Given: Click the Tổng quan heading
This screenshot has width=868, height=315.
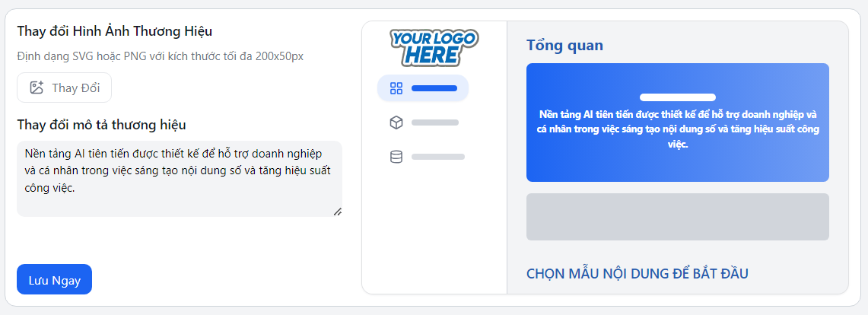Looking at the screenshot, I should tap(564, 46).
